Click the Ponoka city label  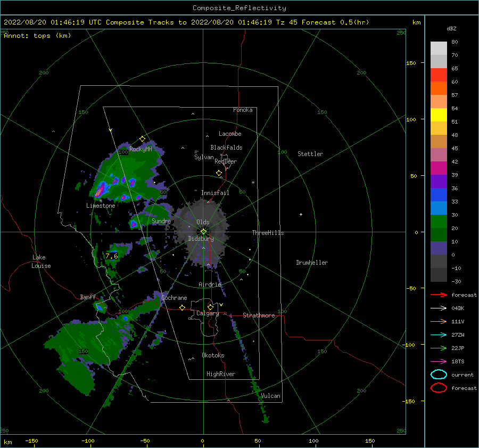click(243, 110)
